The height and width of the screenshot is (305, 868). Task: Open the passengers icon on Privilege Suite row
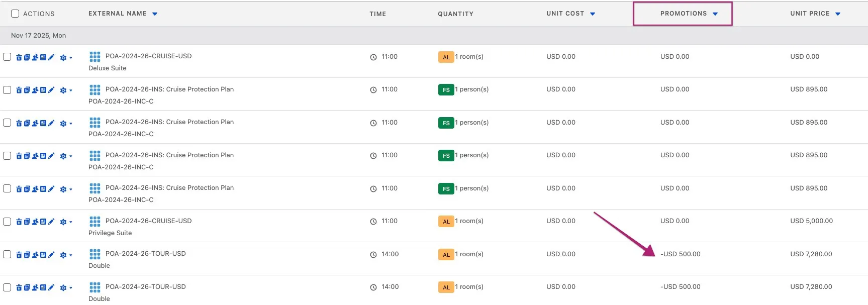click(35, 222)
